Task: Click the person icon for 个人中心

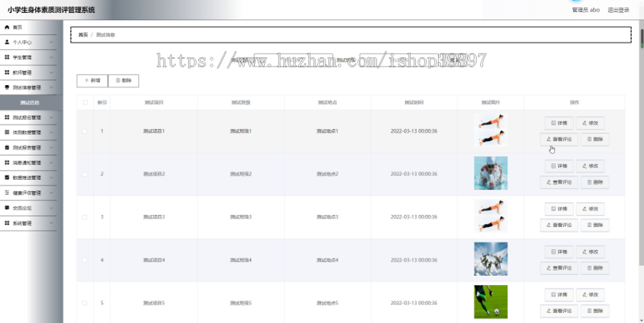Action: point(6,42)
